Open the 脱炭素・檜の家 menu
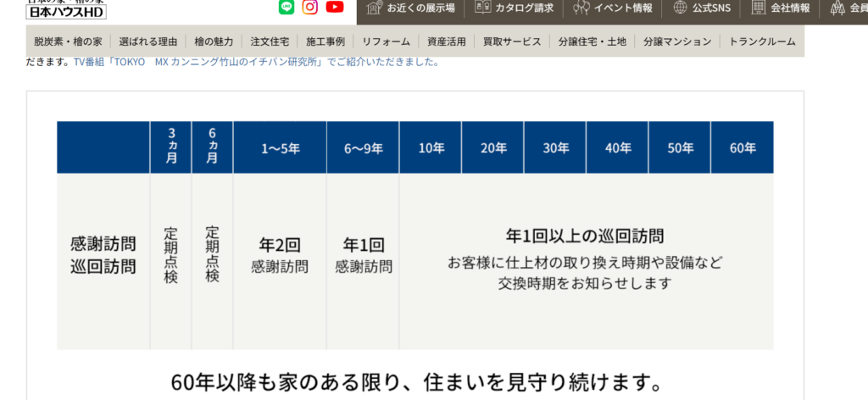The width and height of the screenshot is (868, 400). click(x=68, y=41)
